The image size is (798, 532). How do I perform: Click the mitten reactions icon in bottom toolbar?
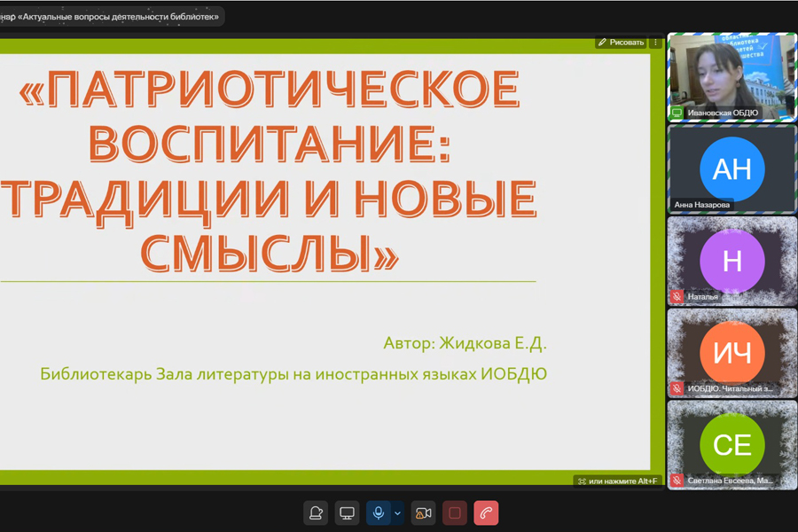coord(316,513)
